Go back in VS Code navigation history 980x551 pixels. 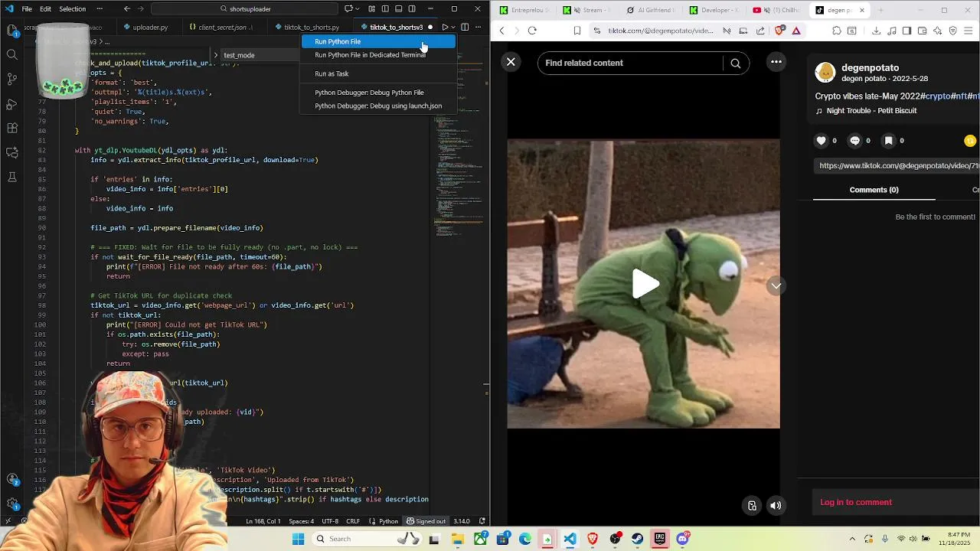tap(127, 9)
